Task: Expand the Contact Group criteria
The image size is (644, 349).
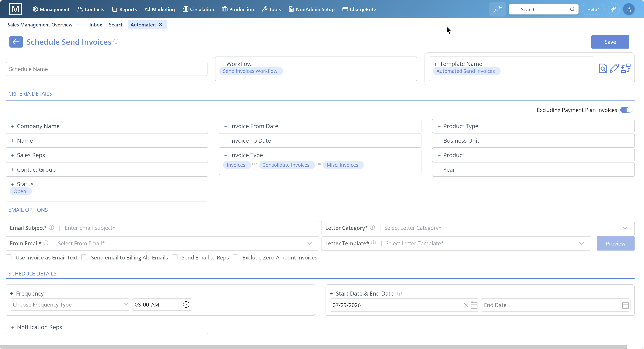Action: click(107, 169)
